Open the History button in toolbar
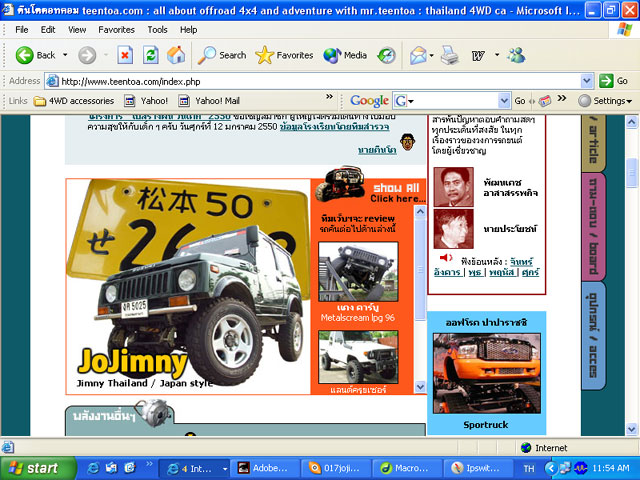 (x=386, y=55)
